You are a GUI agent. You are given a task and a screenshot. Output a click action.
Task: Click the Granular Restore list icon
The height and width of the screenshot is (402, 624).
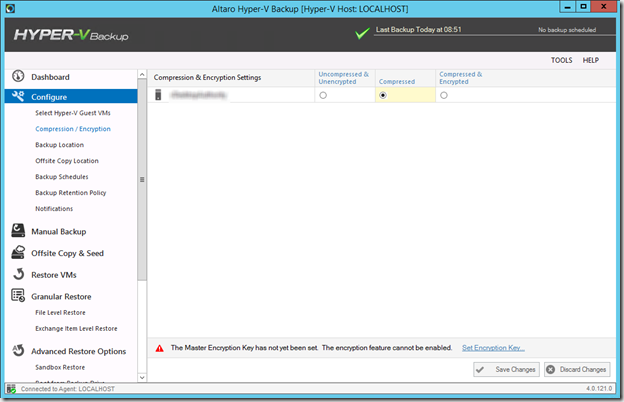18,295
